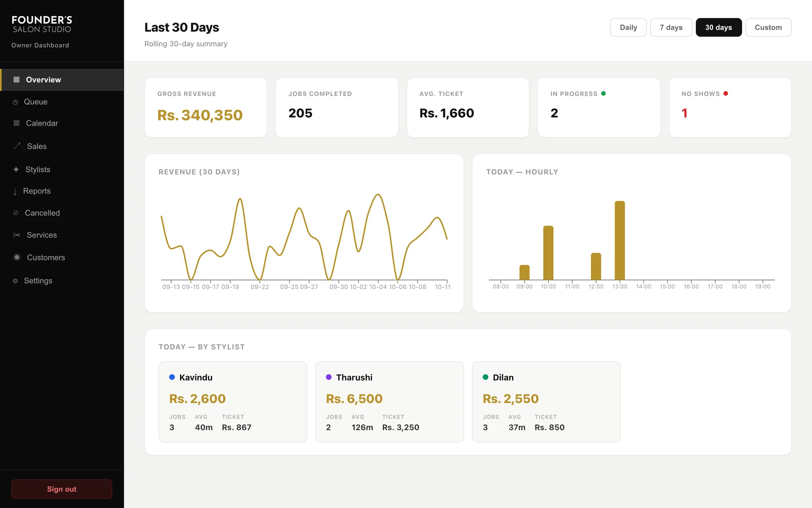The width and height of the screenshot is (812, 508).
Task: Click Kavindu's ticket value Rs. 867
Action: pyautogui.click(x=237, y=428)
